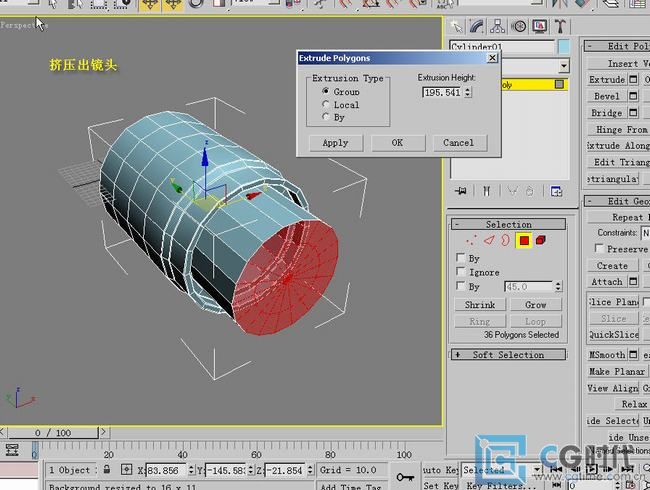
Task: Click the time slider showing 0 / 100
Action: pyautogui.click(x=53, y=433)
